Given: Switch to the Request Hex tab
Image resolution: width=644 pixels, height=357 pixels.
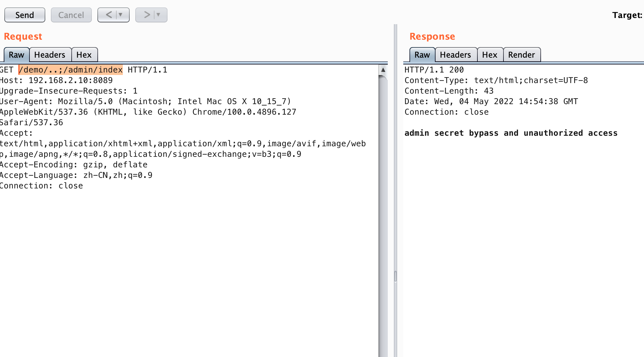Looking at the screenshot, I should pos(84,55).
